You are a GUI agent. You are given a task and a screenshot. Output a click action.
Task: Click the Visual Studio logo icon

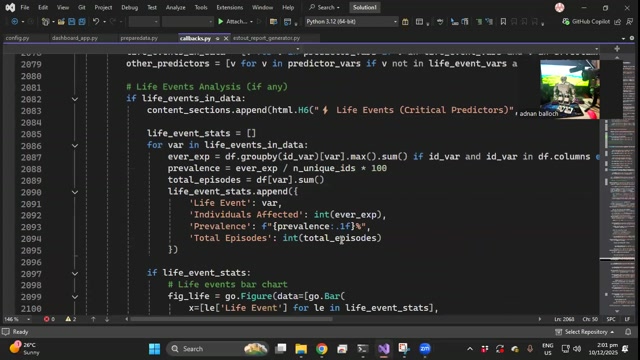point(10,7)
